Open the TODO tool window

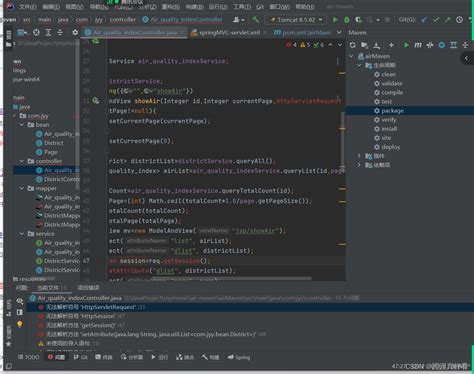[x=29, y=357]
